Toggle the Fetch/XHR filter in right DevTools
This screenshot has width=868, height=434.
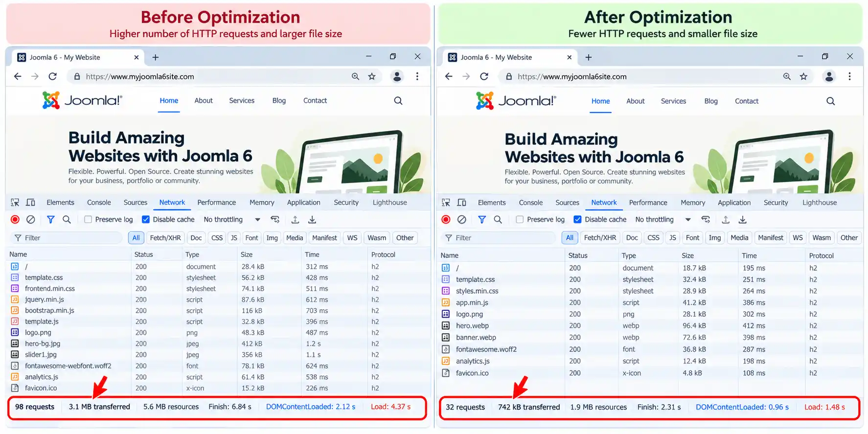[600, 238]
